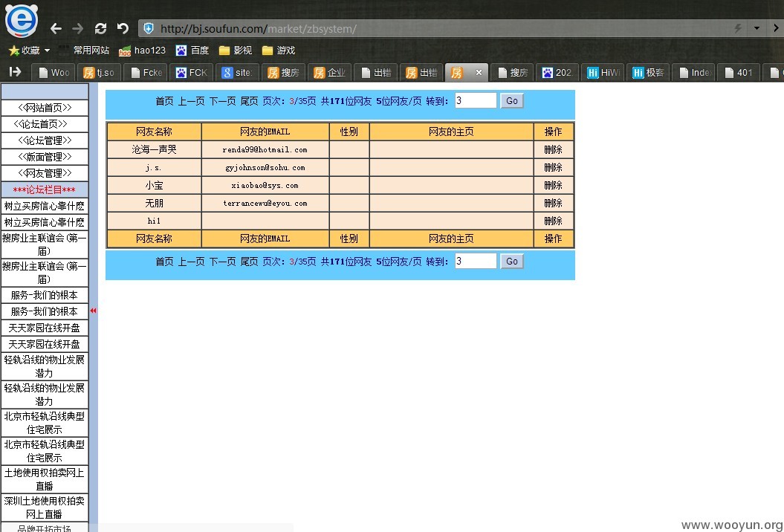The height and width of the screenshot is (532, 784).
Task: Open <<论坛管理>> in the sidebar
Action: [x=45, y=140]
